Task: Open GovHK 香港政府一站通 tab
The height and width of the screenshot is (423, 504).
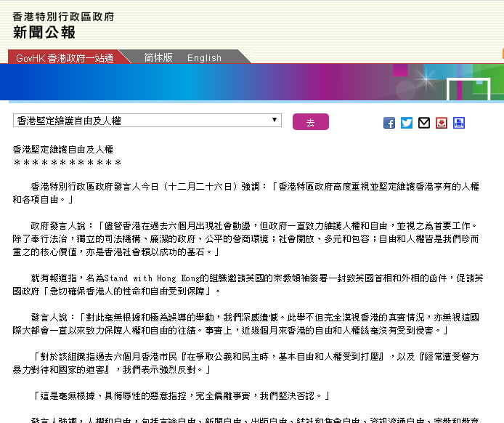Action: click(65, 57)
